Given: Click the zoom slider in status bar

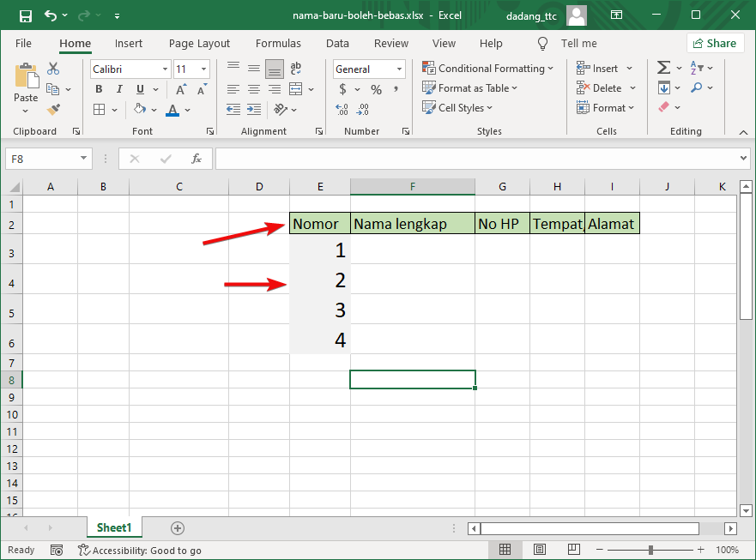Looking at the screenshot, I should pyautogui.click(x=651, y=550).
